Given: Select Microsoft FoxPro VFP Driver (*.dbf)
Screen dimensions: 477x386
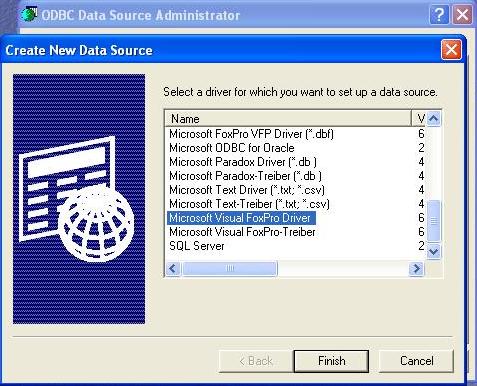Looking at the screenshot, I should click(251, 134).
